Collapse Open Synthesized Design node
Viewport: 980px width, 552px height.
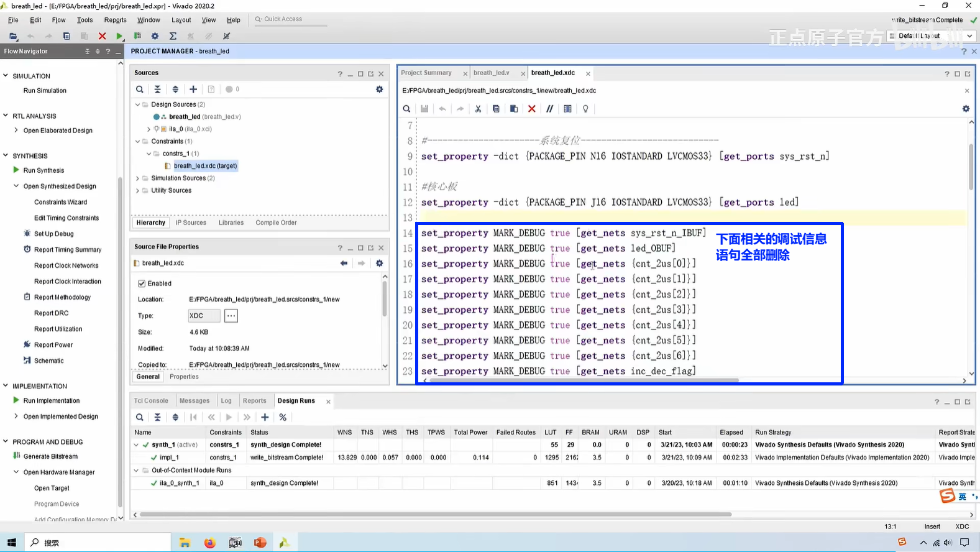point(16,186)
